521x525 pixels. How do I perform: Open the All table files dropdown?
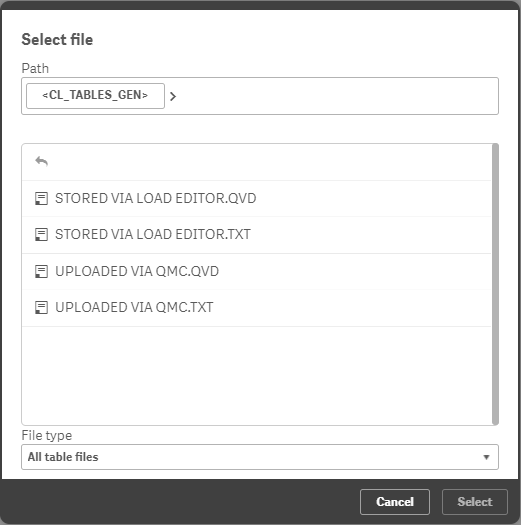coord(260,457)
